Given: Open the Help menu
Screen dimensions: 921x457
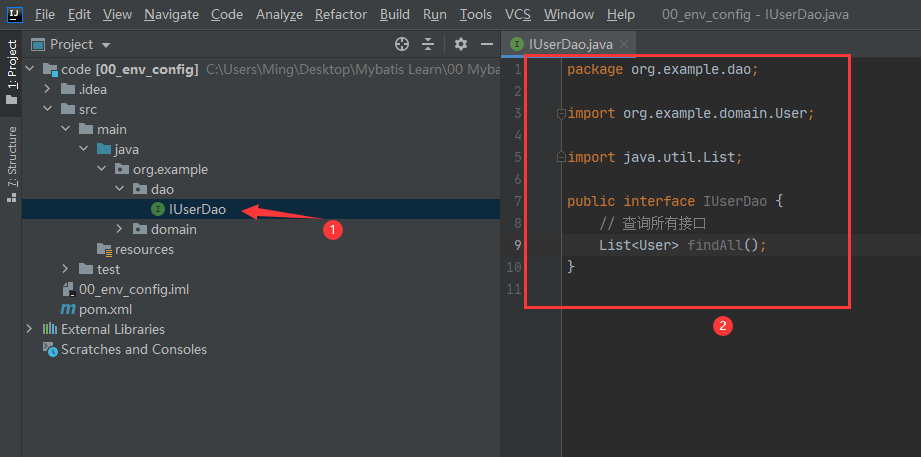Looking at the screenshot, I should coord(620,14).
